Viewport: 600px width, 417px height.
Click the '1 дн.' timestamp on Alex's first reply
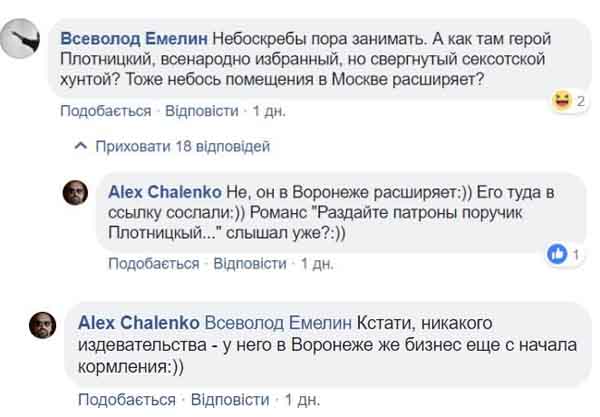(317, 263)
